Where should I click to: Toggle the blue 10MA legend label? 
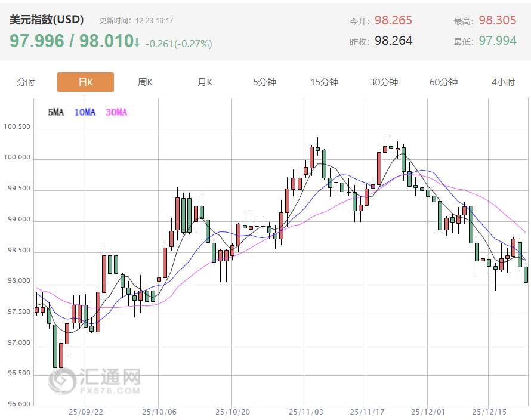click(x=85, y=112)
